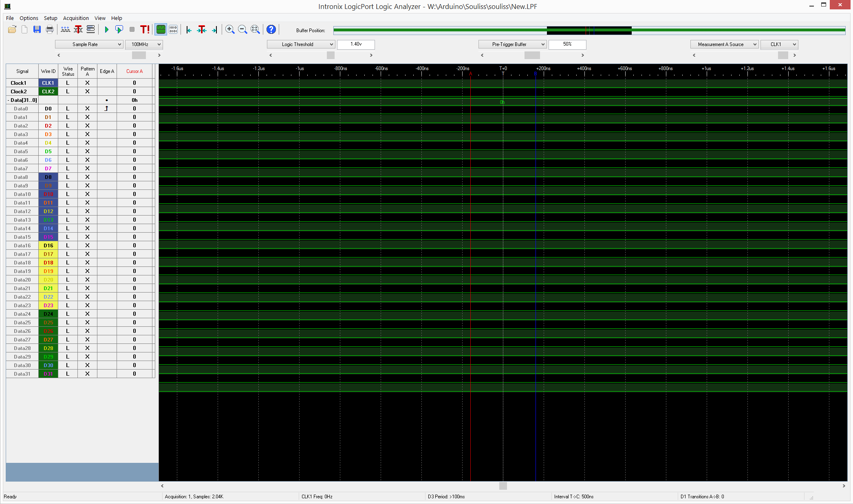Image resolution: width=853 pixels, height=504 pixels.
Task: Click the Sample Setup toolbar icon
Action: [x=65, y=29]
